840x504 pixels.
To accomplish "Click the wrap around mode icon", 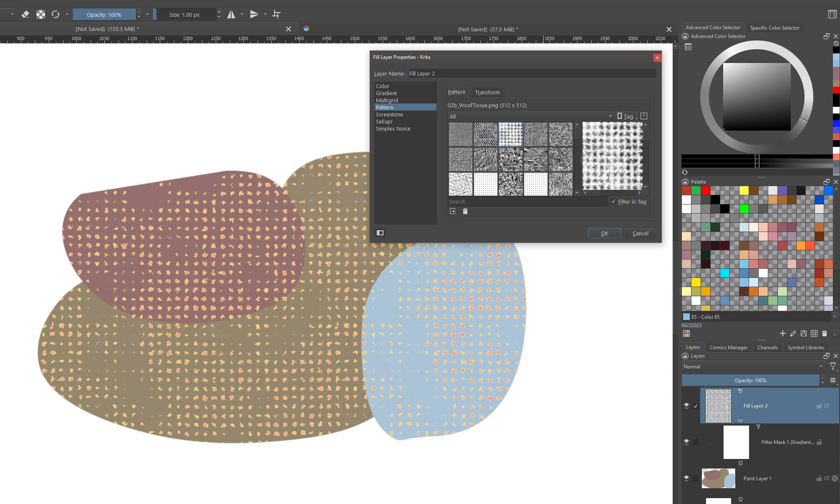I will point(276,15).
